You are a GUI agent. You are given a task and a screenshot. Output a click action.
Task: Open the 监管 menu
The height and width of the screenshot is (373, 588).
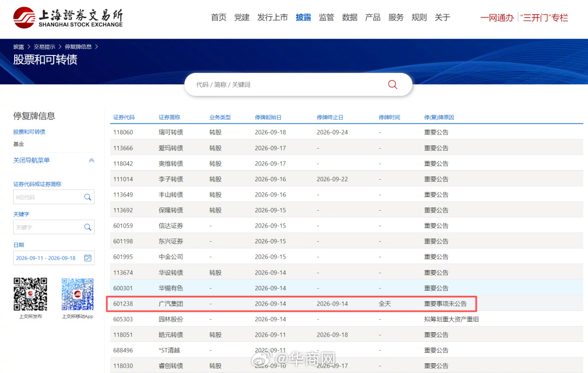pyautogui.click(x=327, y=17)
